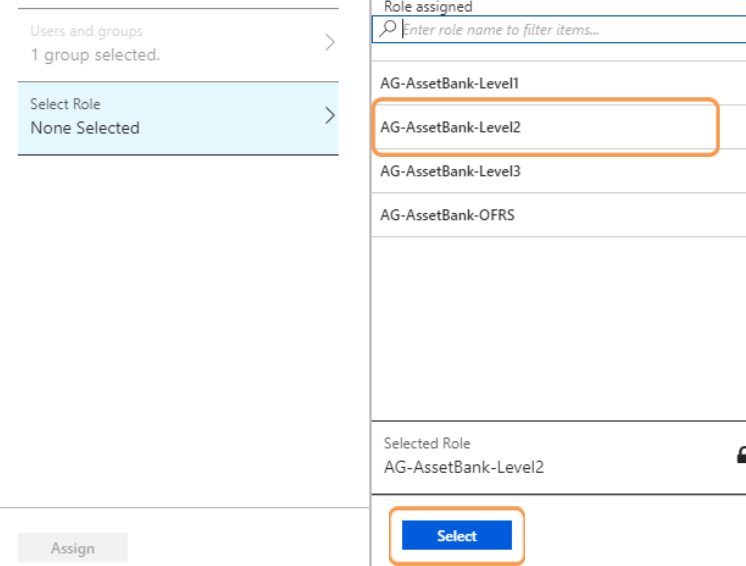Select the AG-AssetBank-Level2 role
The width and height of the screenshot is (746, 566).
tap(559, 127)
